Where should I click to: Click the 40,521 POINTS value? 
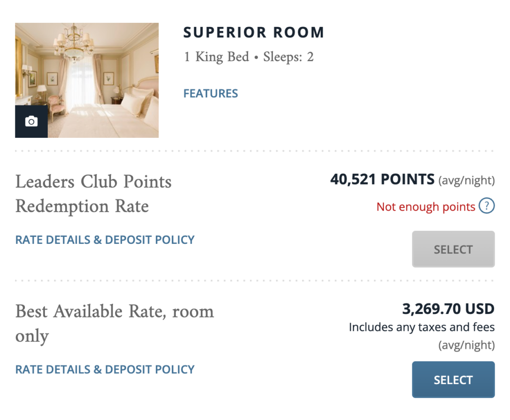click(382, 180)
